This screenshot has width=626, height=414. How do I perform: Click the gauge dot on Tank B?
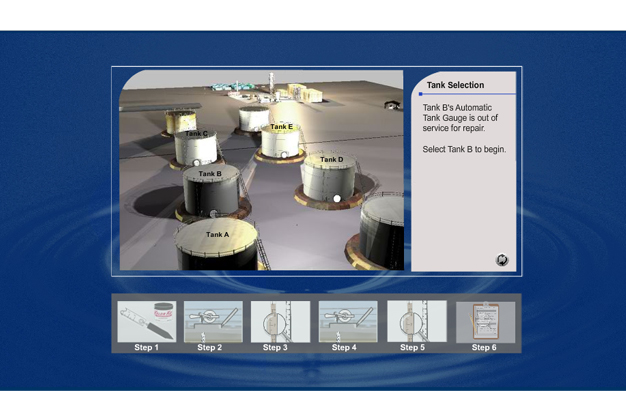214,214
